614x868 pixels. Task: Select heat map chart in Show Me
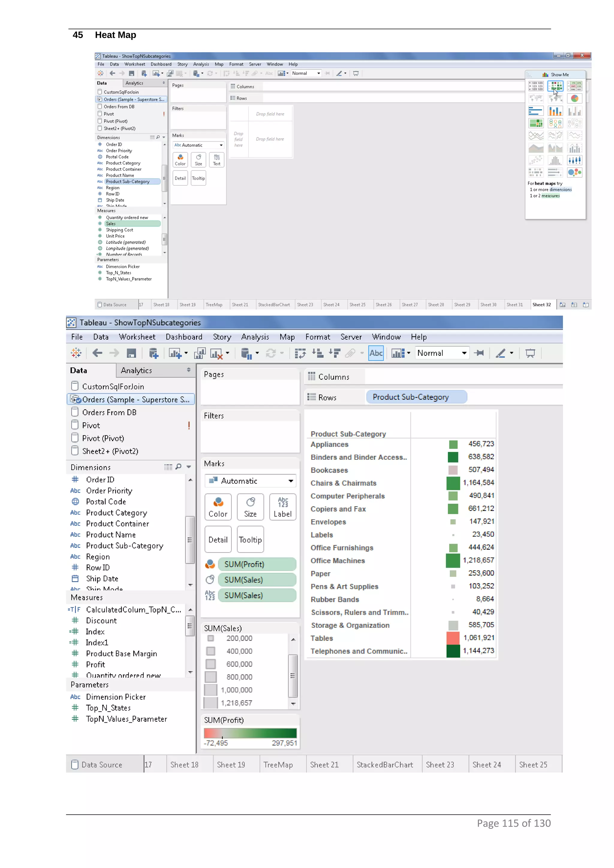tap(555, 86)
